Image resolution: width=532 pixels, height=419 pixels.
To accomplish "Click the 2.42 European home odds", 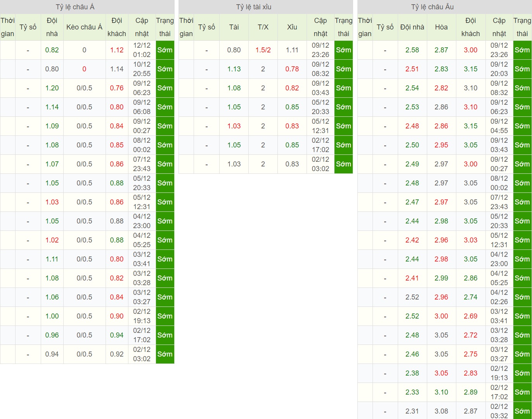I will [412, 240].
